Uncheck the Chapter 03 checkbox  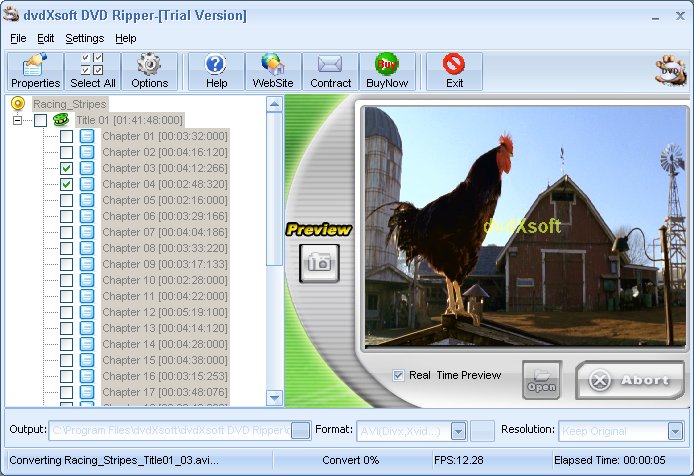(66, 168)
